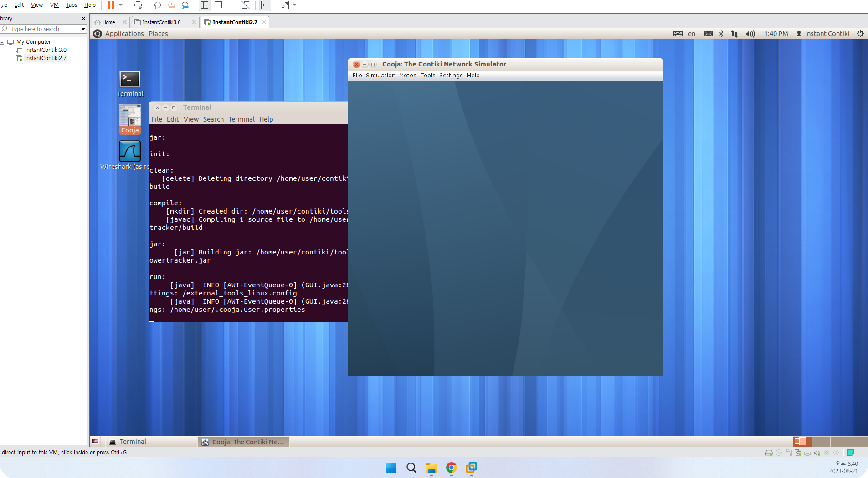The width and height of the screenshot is (868, 478).
Task: Open the Simulation menu in Cooja
Action: pos(380,76)
